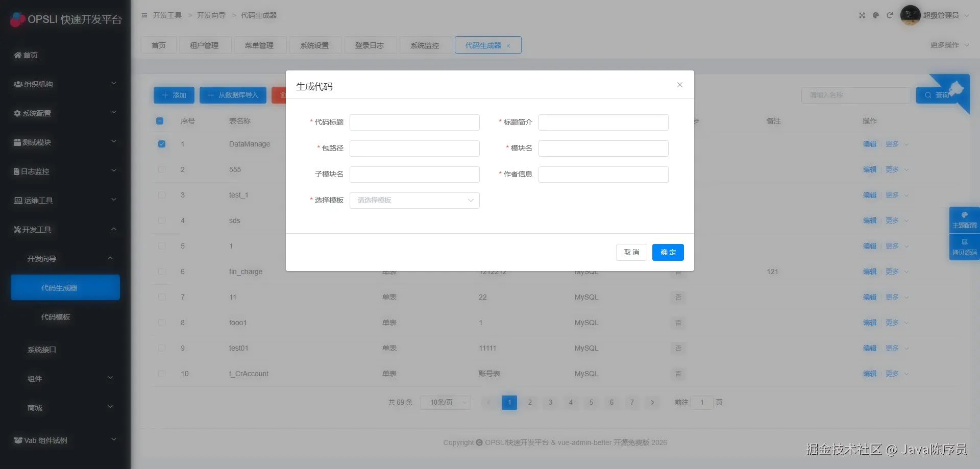Focus the 模块名 input field
The height and width of the screenshot is (469, 980).
pyautogui.click(x=603, y=149)
